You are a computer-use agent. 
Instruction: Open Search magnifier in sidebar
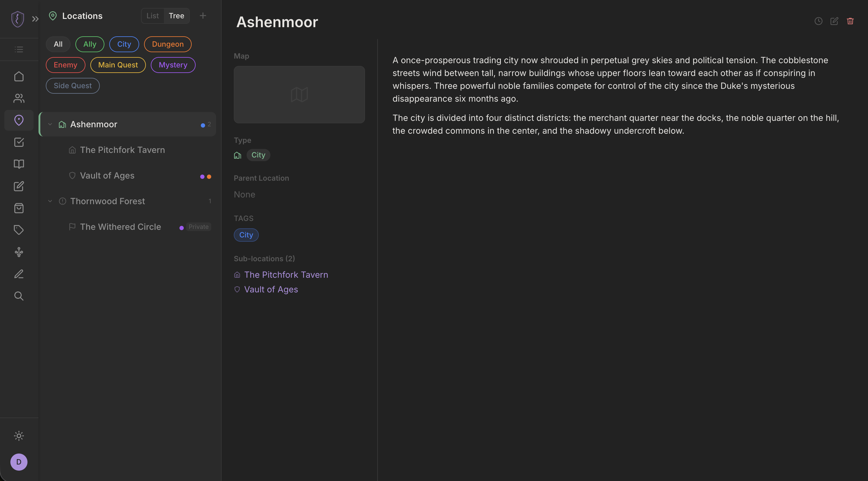click(19, 296)
